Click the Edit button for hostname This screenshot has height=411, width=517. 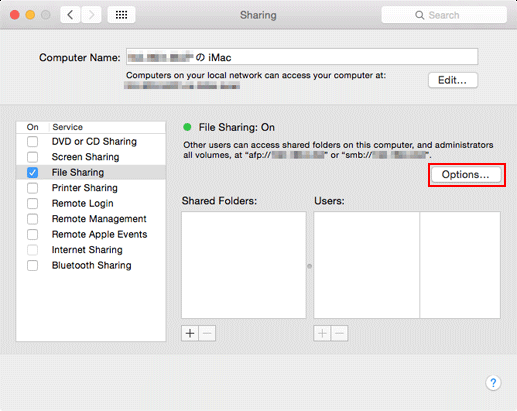click(x=453, y=80)
